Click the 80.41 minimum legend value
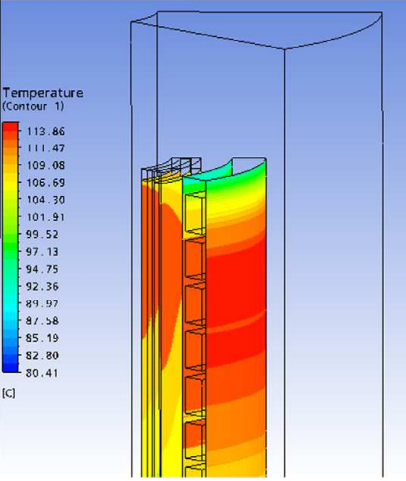The width and height of the screenshot is (406, 481). pos(42,373)
